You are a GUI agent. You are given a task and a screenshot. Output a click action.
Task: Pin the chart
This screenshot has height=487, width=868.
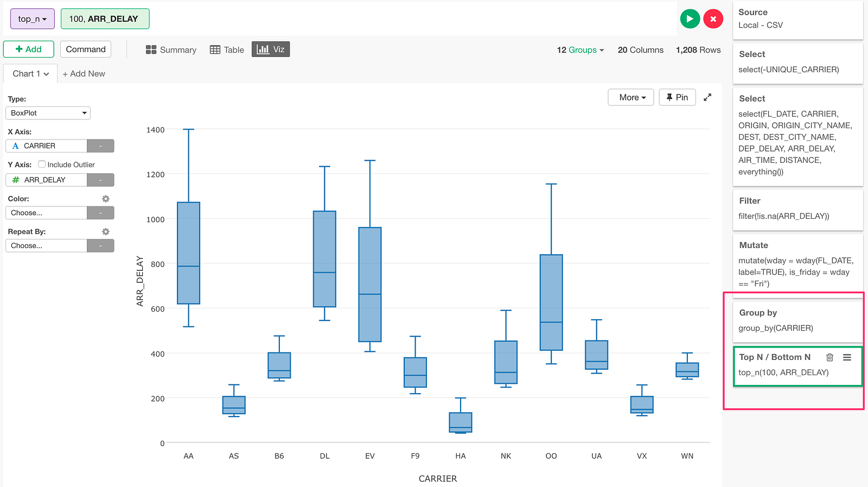pyautogui.click(x=677, y=97)
